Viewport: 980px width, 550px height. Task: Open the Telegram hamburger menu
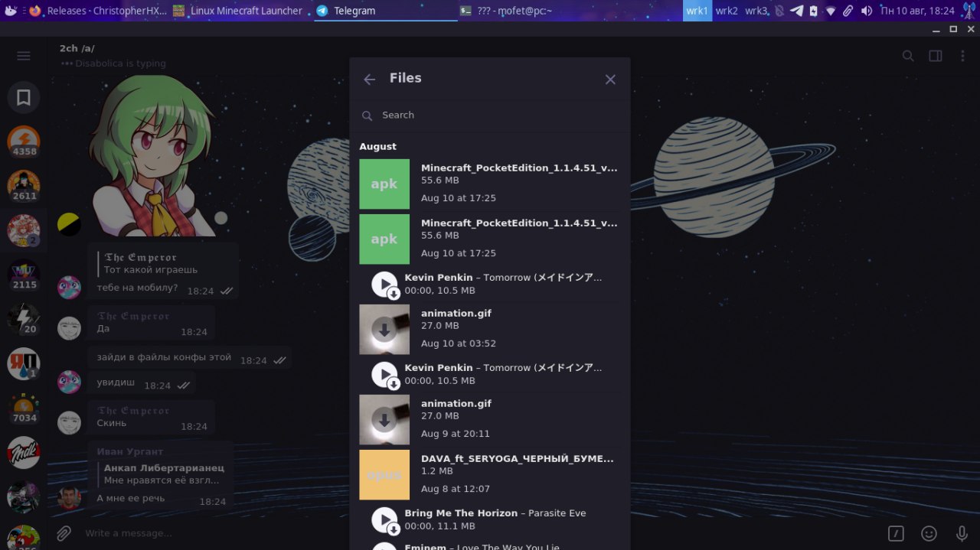pos(24,56)
